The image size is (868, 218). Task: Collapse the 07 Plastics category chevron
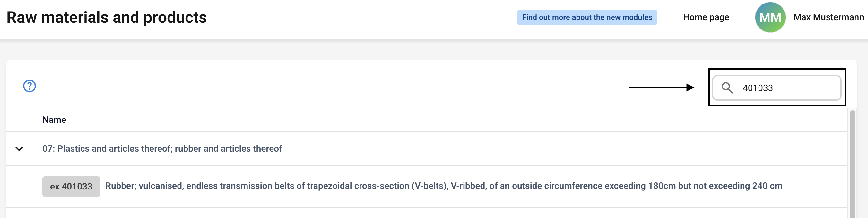pyautogui.click(x=19, y=149)
